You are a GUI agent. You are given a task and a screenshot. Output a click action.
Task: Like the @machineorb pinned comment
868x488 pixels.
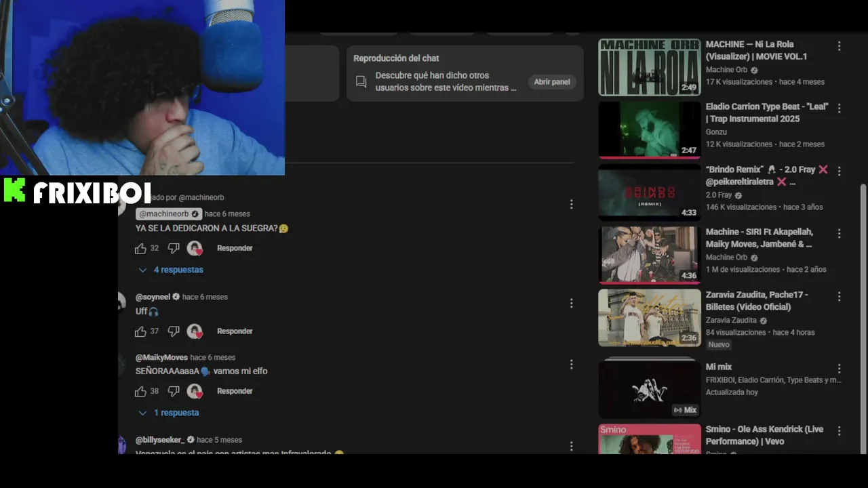click(140, 249)
